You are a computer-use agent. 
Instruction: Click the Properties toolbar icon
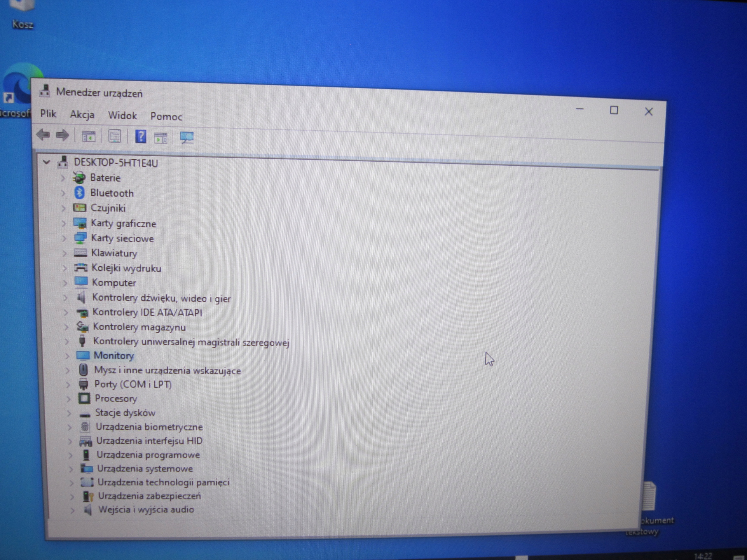click(114, 136)
